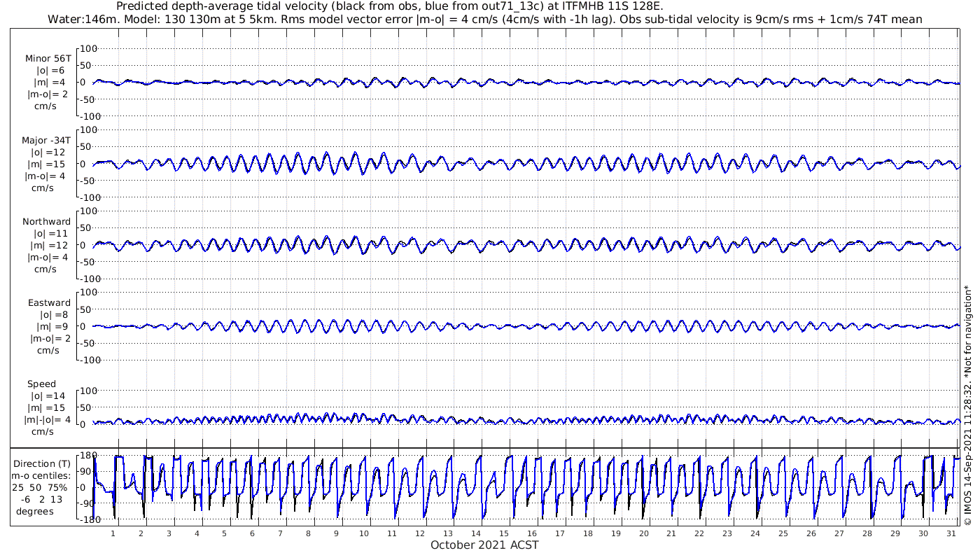Click the day 10 tick label on the date axis

[363, 533]
